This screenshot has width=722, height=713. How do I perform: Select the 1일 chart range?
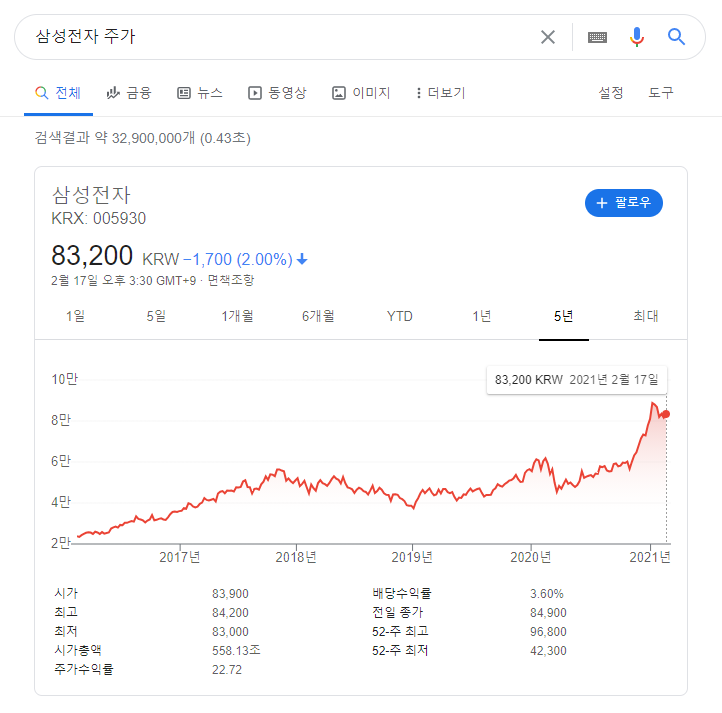[x=76, y=316]
